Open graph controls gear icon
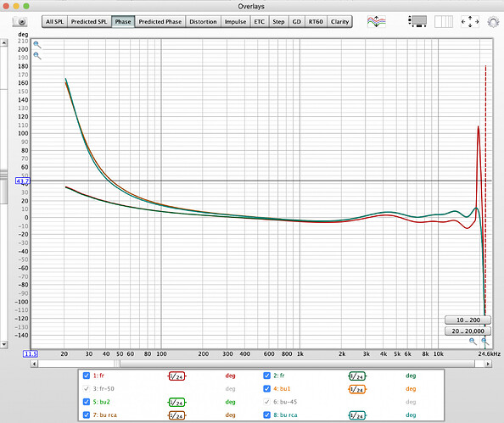This screenshot has width=504, height=423. (493, 22)
